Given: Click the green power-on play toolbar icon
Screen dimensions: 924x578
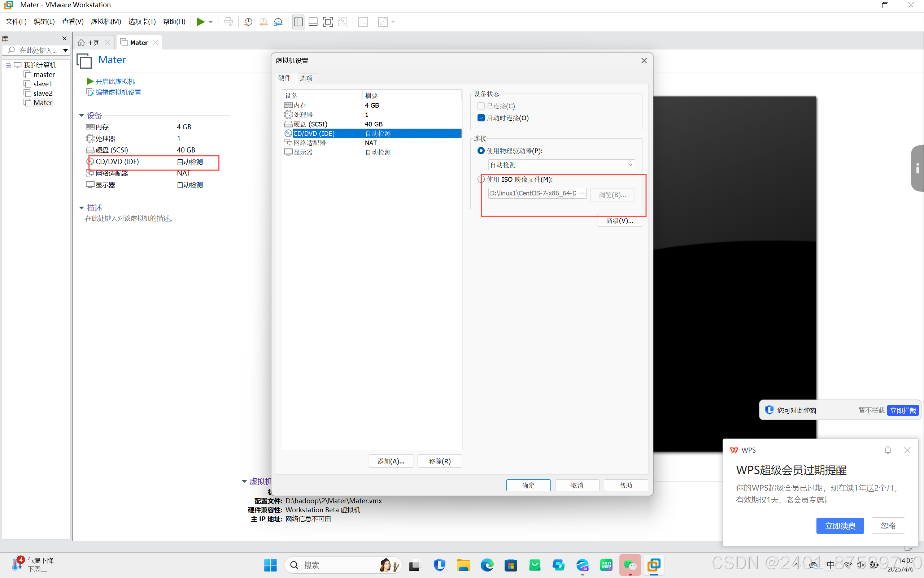Looking at the screenshot, I should pyautogui.click(x=200, y=22).
